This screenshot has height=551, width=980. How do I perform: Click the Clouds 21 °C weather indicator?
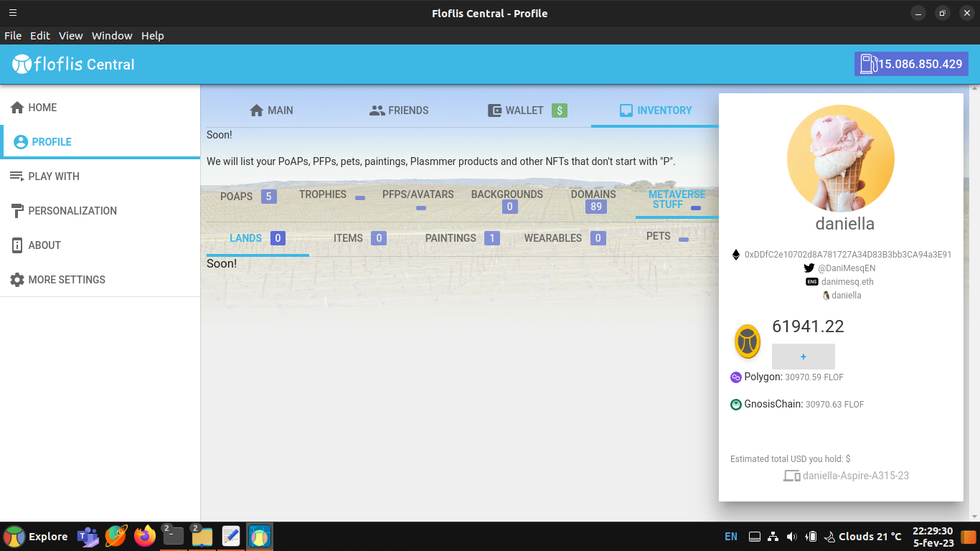pyautogui.click(x=863, y=537)
